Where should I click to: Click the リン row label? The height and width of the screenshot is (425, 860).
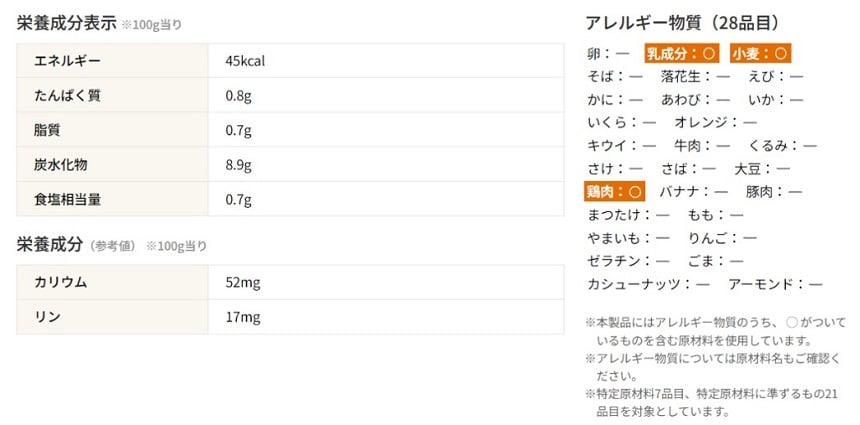47,317
